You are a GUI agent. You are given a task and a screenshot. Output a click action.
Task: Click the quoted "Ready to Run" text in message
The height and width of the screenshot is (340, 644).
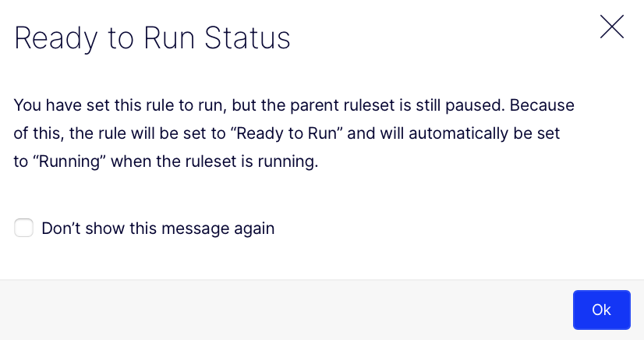click(x=291, y=133)
